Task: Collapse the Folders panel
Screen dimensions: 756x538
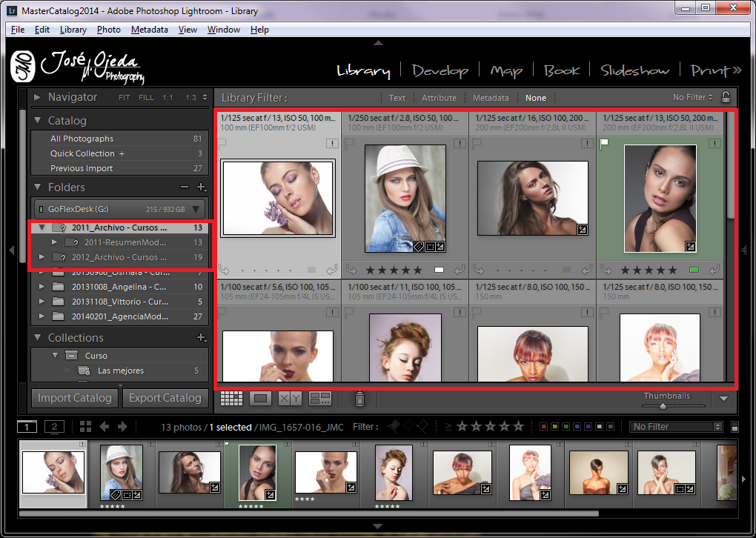Action: tap(37, 187)
